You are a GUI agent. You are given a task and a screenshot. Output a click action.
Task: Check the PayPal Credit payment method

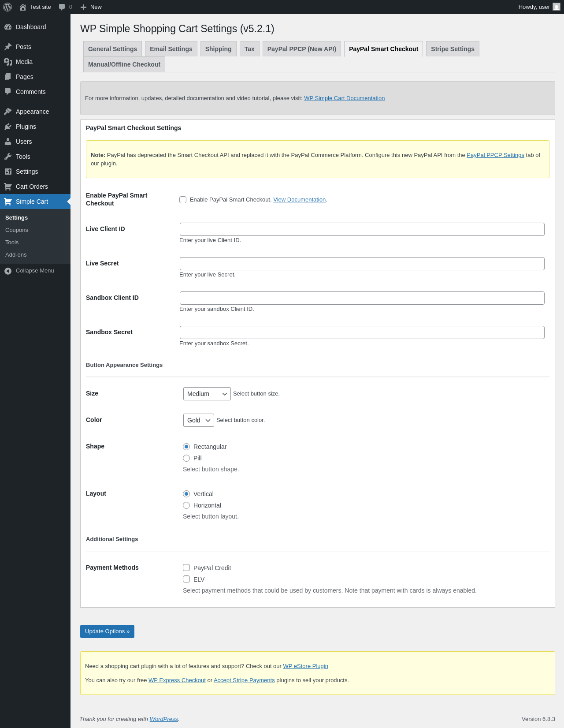point(186,567)
